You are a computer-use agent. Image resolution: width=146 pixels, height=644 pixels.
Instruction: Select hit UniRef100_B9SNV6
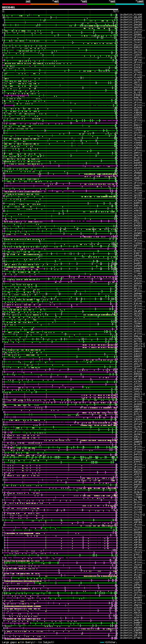(131, 40)
